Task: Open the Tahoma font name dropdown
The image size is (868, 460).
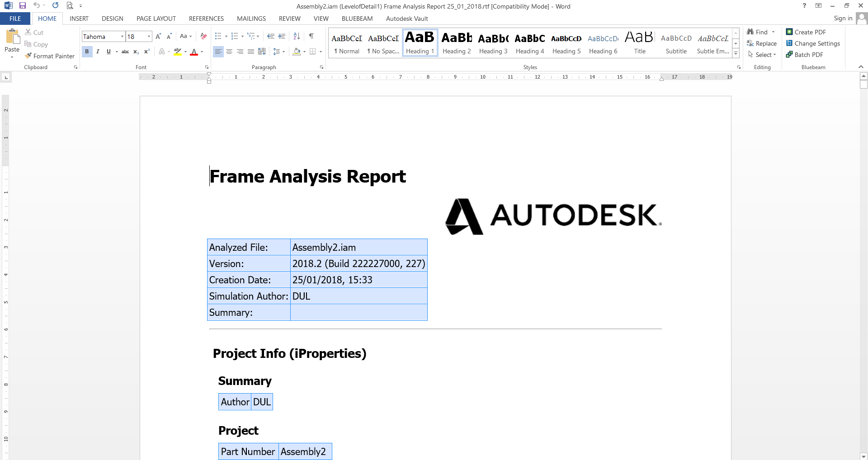Action: point(122,36)
